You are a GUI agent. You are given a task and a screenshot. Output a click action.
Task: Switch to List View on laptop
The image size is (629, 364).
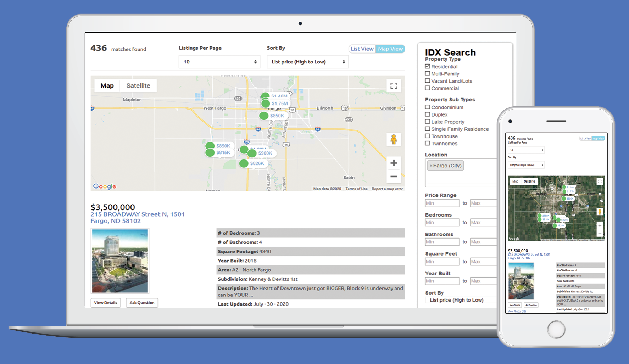pyautogui.click(x=362, y=49)
